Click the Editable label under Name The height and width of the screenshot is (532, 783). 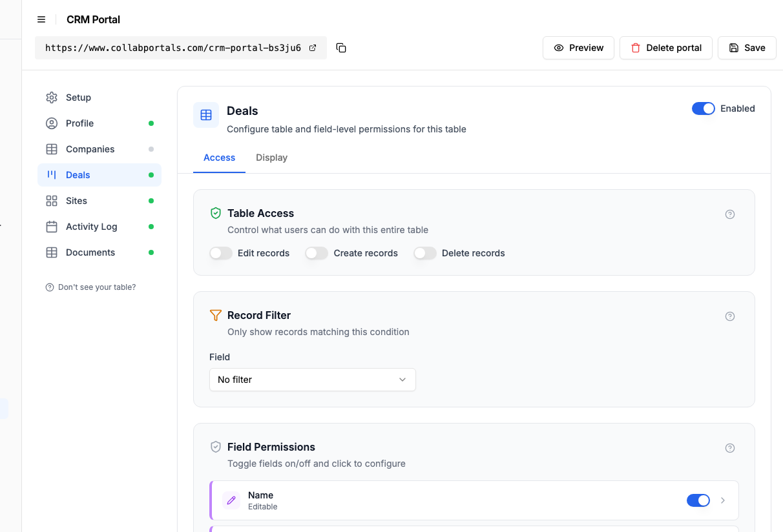click(x=262, y=507)
